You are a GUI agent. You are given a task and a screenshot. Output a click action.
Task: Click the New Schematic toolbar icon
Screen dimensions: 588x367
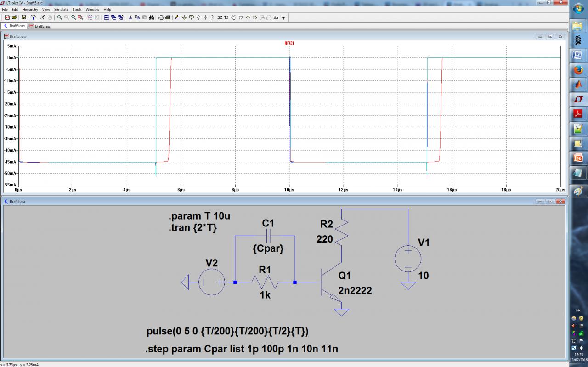coord(7,17)
